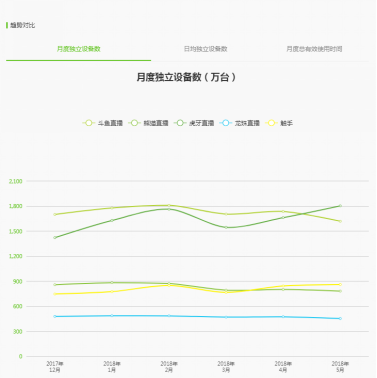Click the blue line point at 2018年5月
377x378 pixels.
pyautogui.click(x=340, y=319)
